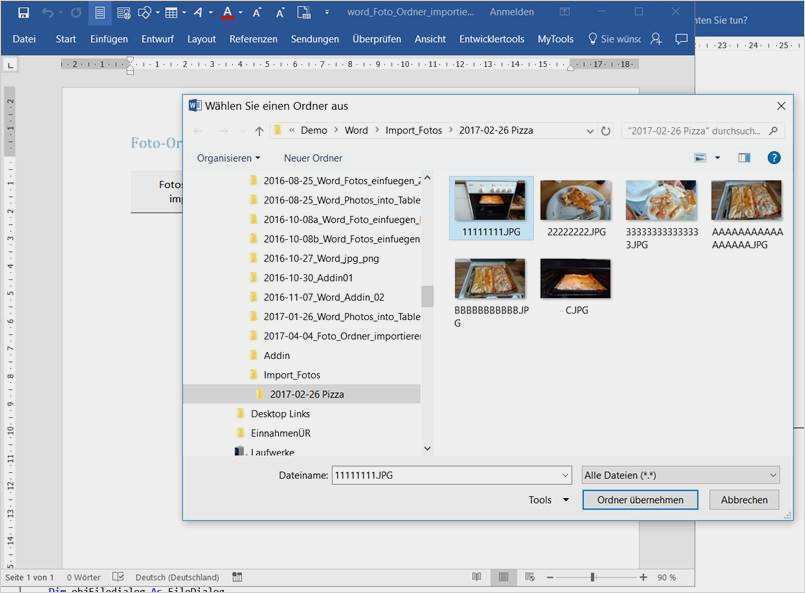Toggle the preview pane icon in dialog
The image size is (805, 593).
click(x=743, y=158)
